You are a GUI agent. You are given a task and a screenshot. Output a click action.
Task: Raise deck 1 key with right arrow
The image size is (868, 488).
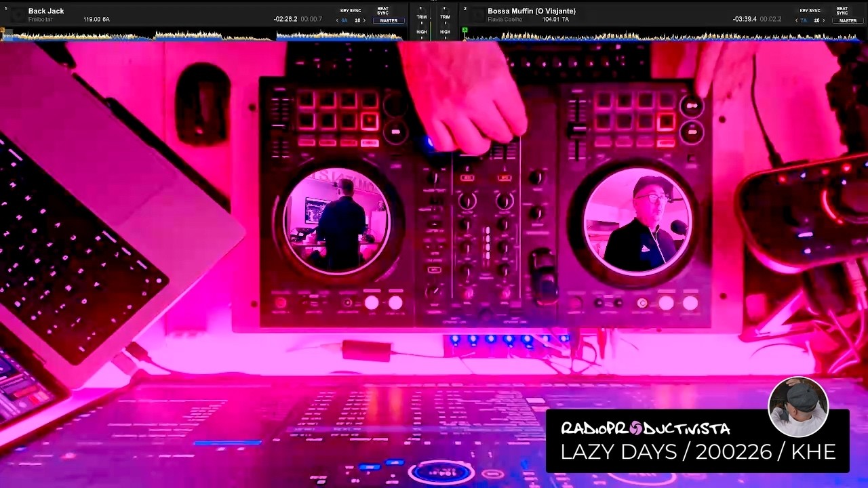[364, 20]
